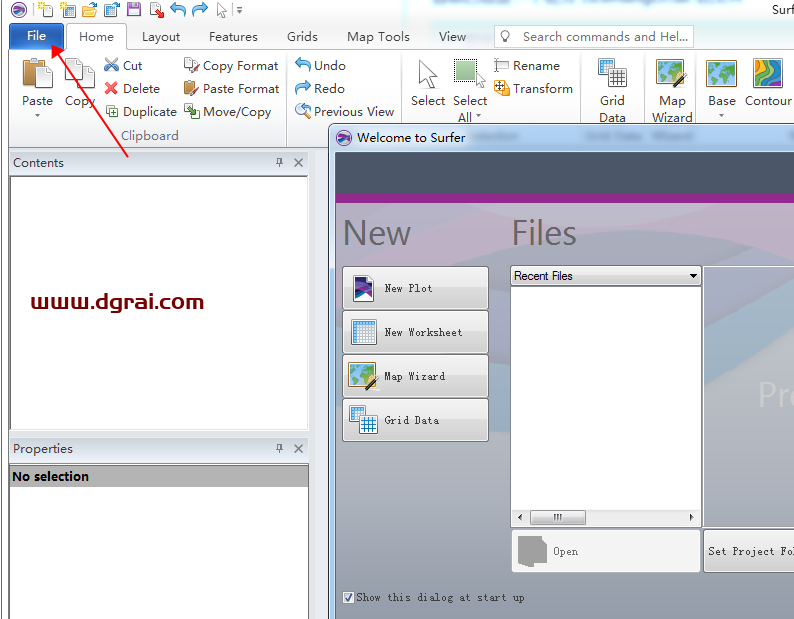Switch to the Home tab
This screenshot has width=794, height=619.
(x=96, y=36)
